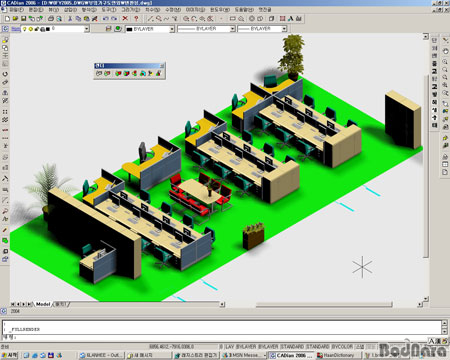Expand the BYLAYER linetype dropdown
The width and height of the screenshot is (450, 360).
pyautogui.click(x=233, y=29)
